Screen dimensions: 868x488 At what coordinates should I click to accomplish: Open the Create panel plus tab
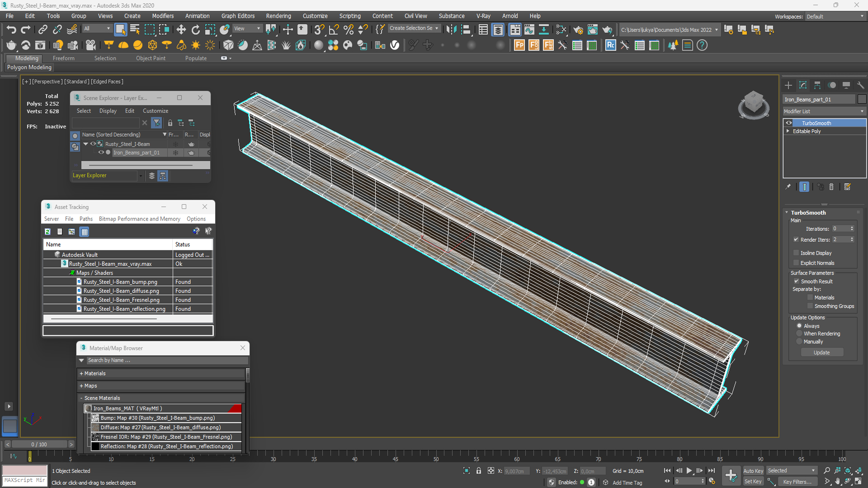click(x=788, y=85)
